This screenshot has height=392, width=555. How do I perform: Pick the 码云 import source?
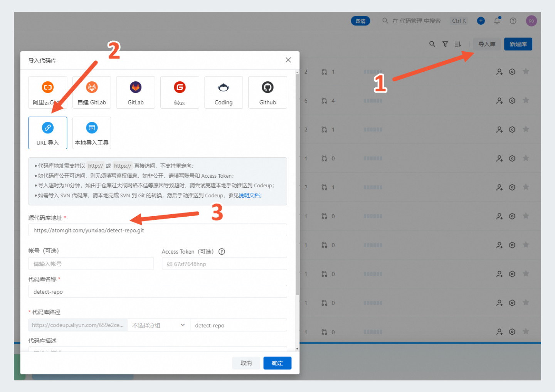[x=180, y=93]
